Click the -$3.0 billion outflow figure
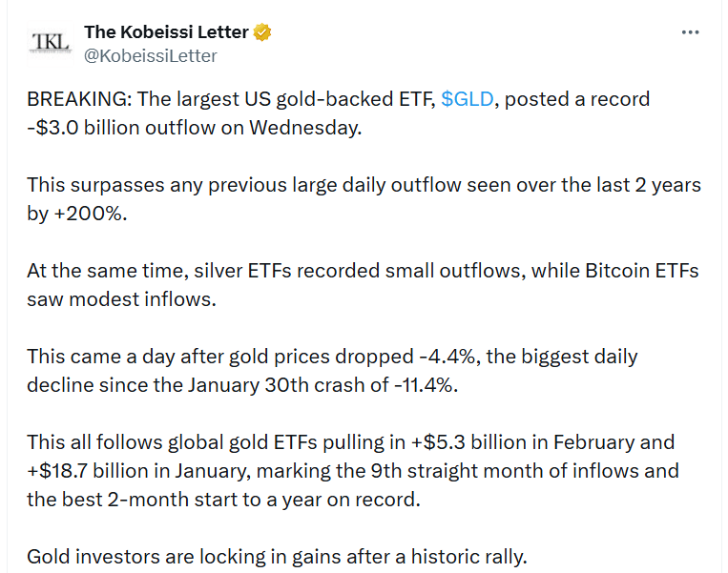The image size is (728, 573). (x=91, y=127)
